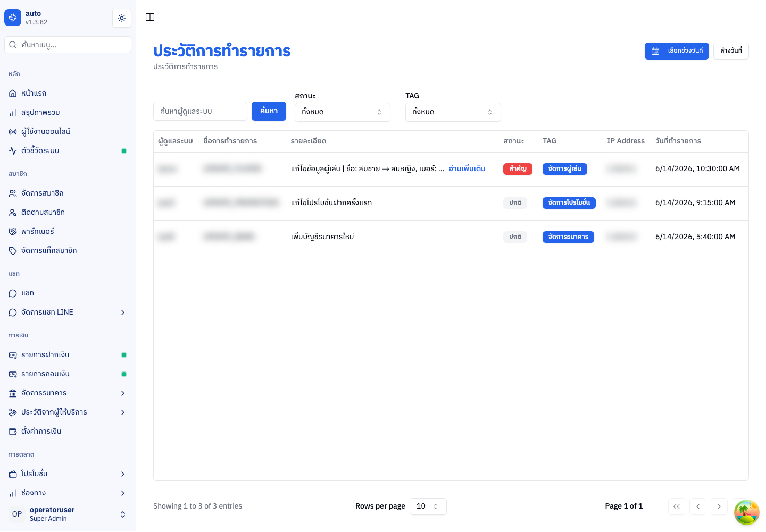Open จัดการแท็กสมาชิก tag icon
The height and width of the screenshot is (532, 766).
(13, 251)
